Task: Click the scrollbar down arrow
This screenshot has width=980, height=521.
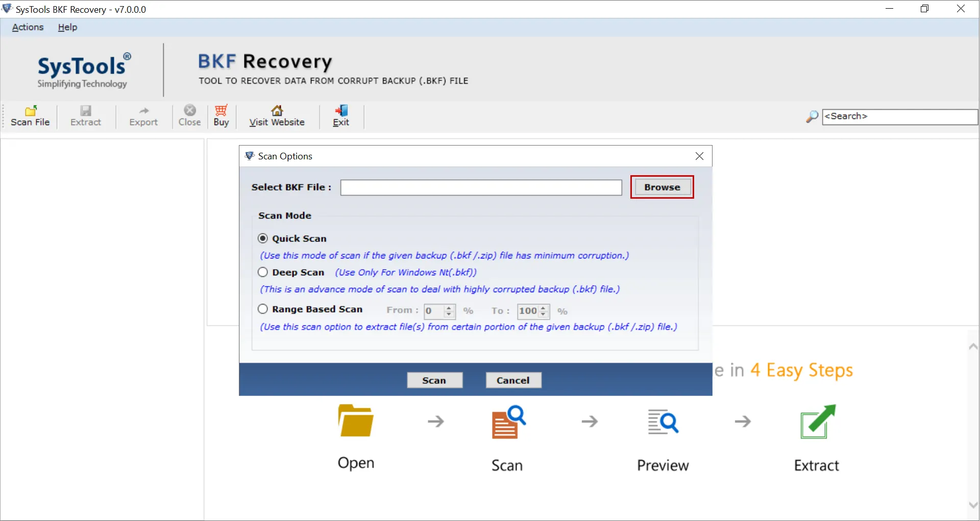Action: (x=973, y=505)
